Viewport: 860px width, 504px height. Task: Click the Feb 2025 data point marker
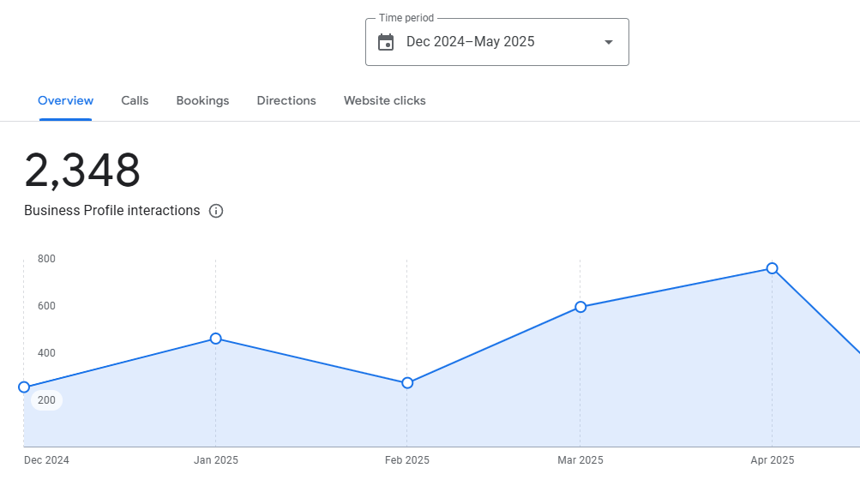[x=407, y=383]
